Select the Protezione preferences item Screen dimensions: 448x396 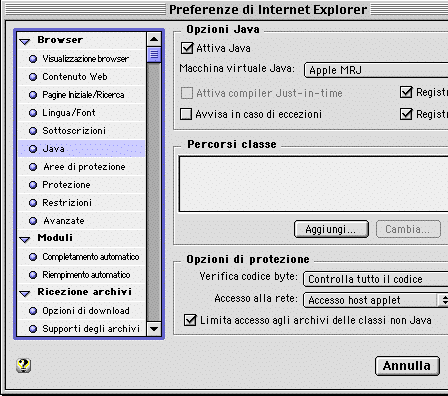tap(82, 185)
